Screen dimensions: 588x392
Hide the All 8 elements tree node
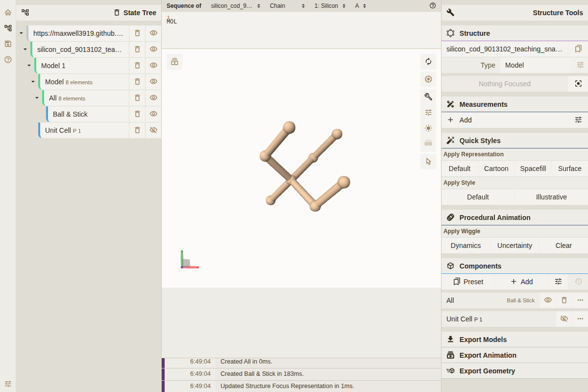pos(153,98)
